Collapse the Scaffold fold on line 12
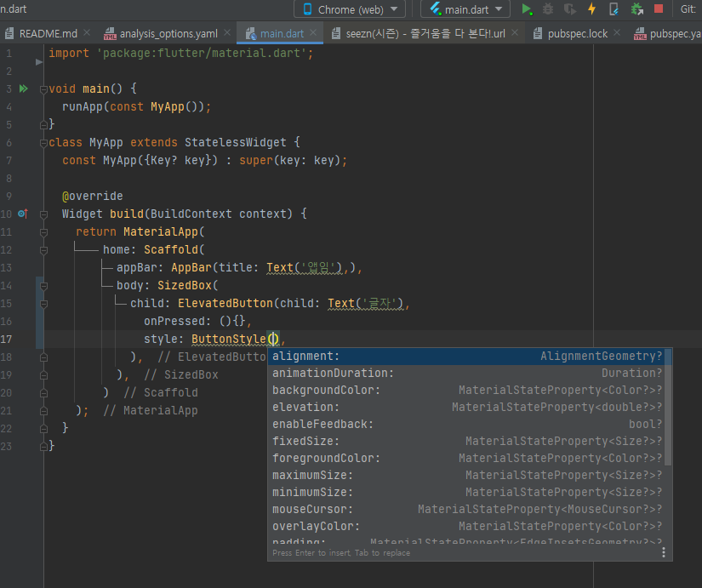 (43, 250)
